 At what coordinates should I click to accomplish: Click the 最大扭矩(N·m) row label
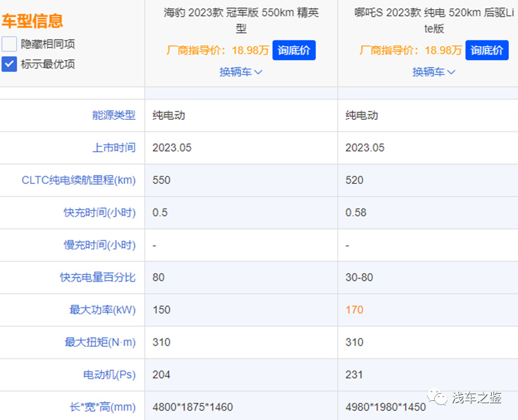pos(100,342)
